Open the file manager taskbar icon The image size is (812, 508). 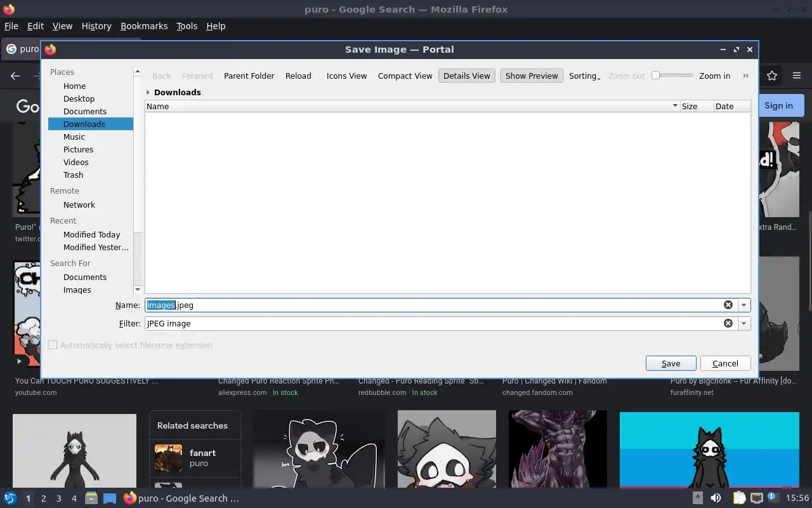pyautogui.click(x=91, y=498)
